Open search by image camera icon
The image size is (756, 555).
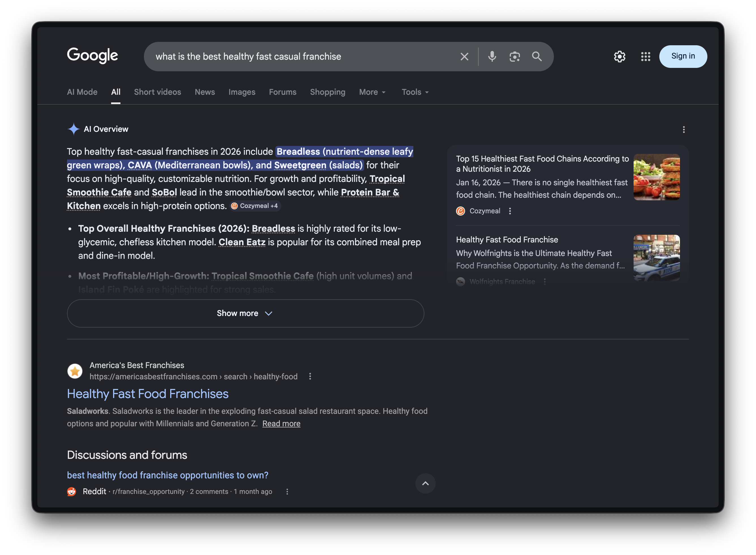(x=515, y=57)
